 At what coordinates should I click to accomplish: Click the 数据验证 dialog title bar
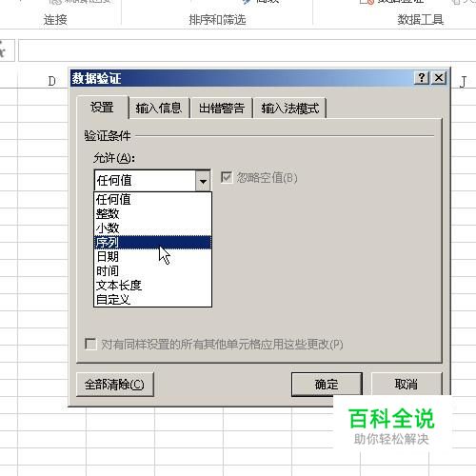(x=241, y=78)
